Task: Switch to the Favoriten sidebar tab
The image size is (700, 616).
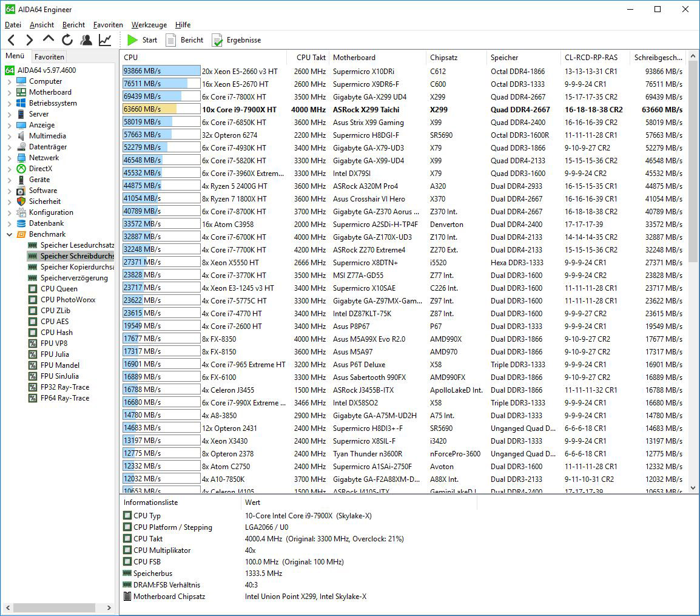Action: point(49,56)
